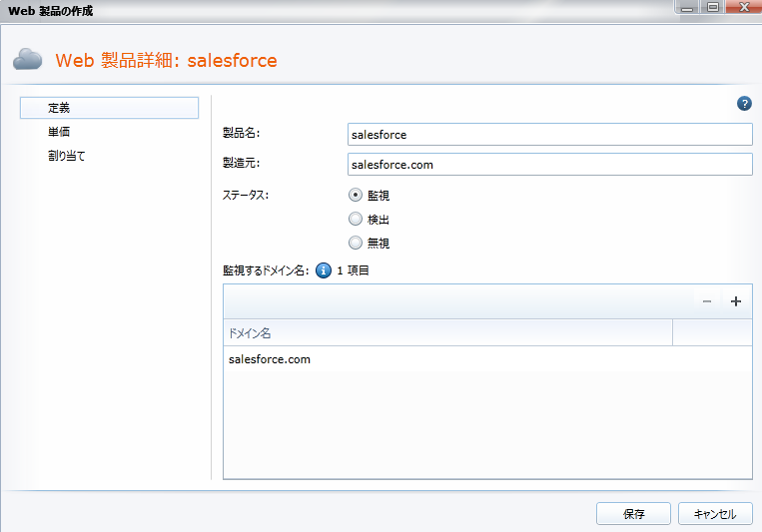Choose the 検出 status option
Screen dimensions: 762x532
(x=356, y=220)
